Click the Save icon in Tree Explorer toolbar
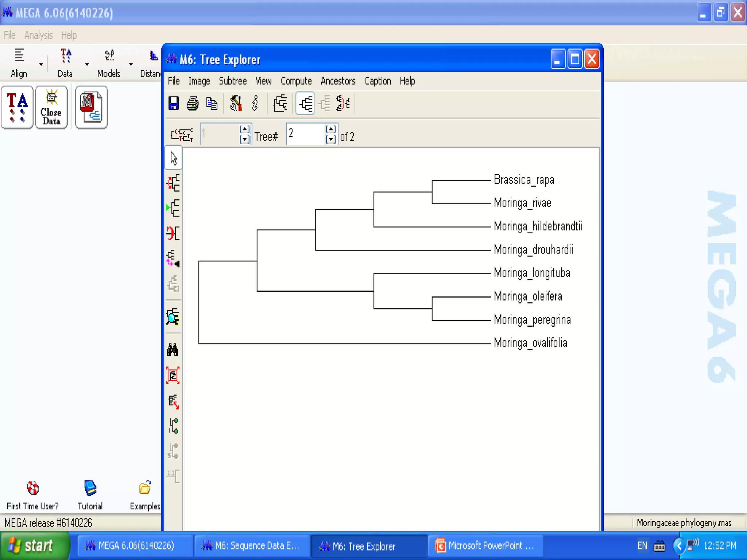This screenshot has width=747, height=560. [174, 103]
